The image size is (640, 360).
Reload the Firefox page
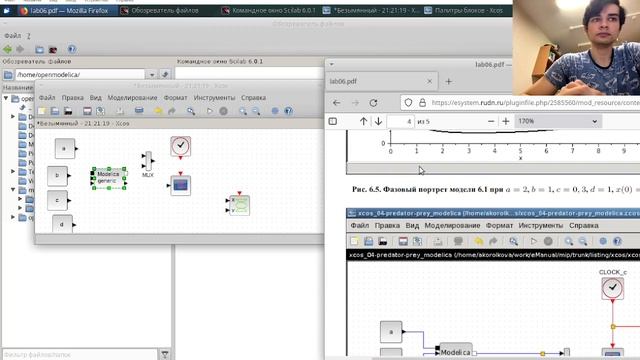pos(373,103)
